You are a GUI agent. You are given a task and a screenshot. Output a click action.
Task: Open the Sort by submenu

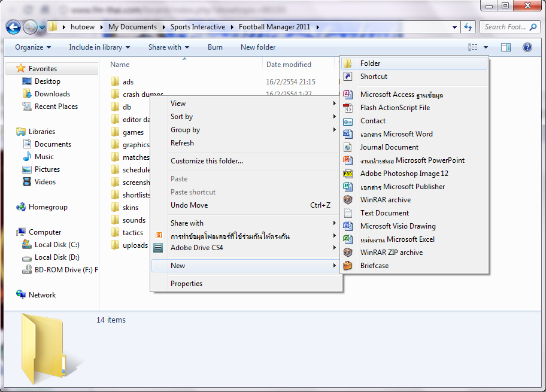pyautogui.click(x=246, y=117)
